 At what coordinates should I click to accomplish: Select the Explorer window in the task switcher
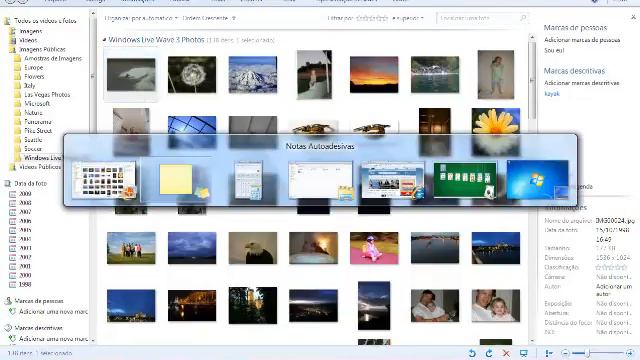(320, 180)
